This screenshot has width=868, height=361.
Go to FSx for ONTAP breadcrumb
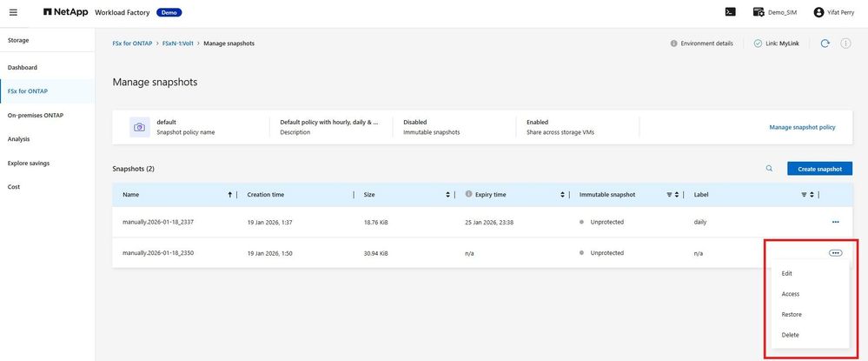(132, 43)
